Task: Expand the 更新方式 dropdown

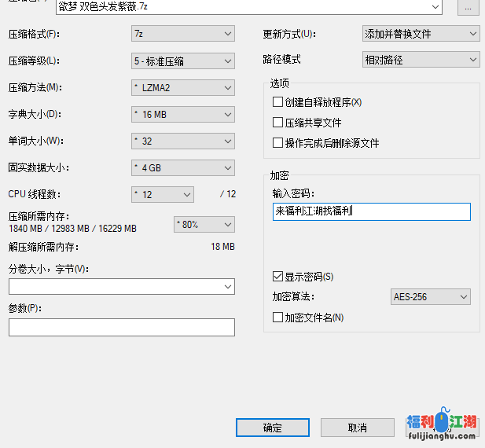Action: [x=421, y=34]
